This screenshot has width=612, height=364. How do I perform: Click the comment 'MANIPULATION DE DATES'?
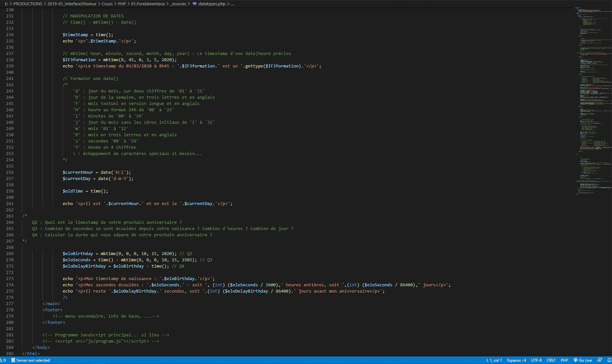(93, 16)
